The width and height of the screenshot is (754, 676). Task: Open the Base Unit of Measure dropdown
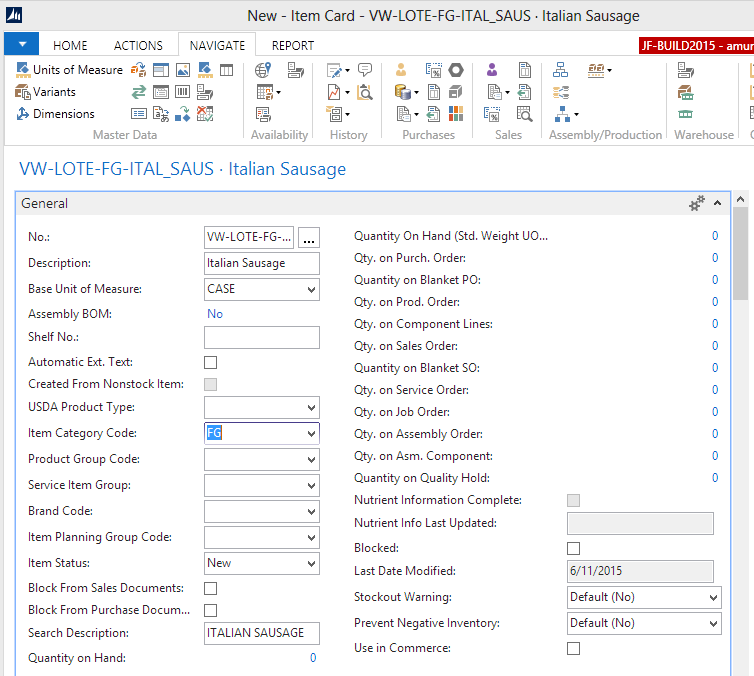pos(311,290)
